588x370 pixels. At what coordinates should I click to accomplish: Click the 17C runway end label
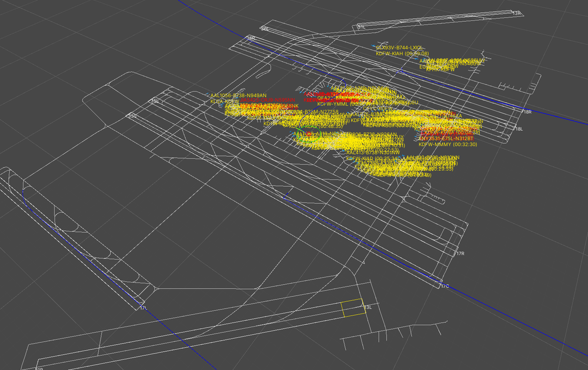(445, 285)
